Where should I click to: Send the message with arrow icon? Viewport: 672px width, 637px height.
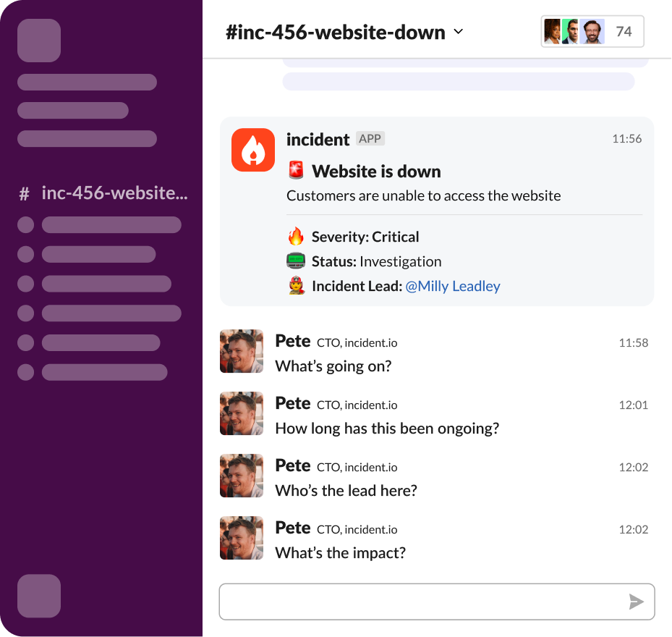point(636,602)
